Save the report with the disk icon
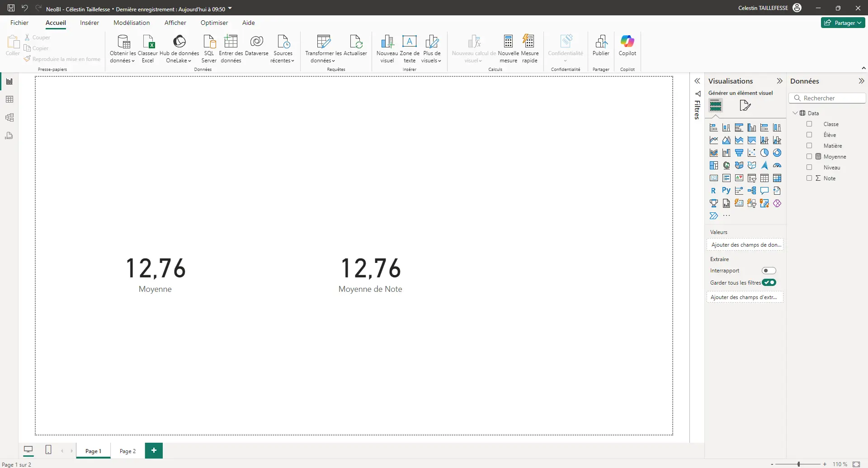Image resolution: width=868 pixels, height=468 pixels. [x=11, y=8]
